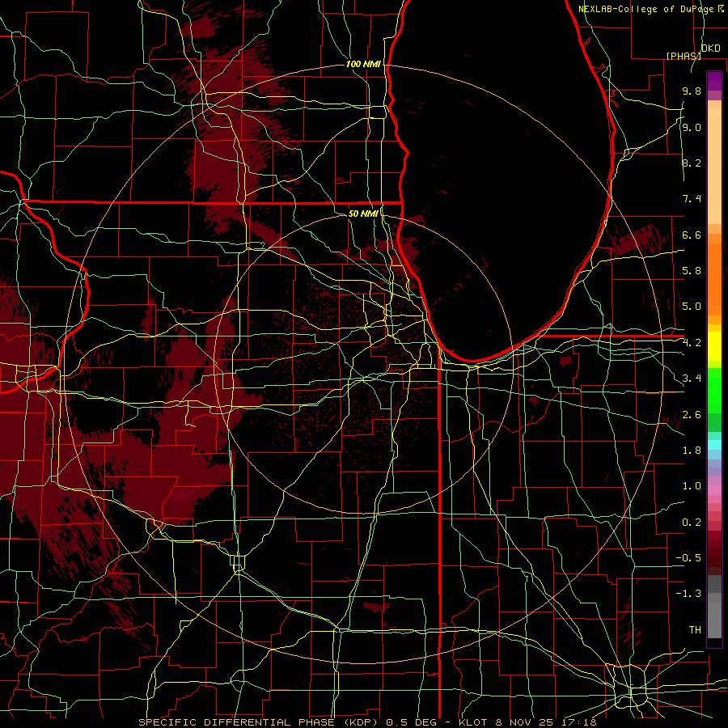This screenshot has width=728, height=728.
Task: Click the cyan color bar segment
Action: tap(714, 445)
